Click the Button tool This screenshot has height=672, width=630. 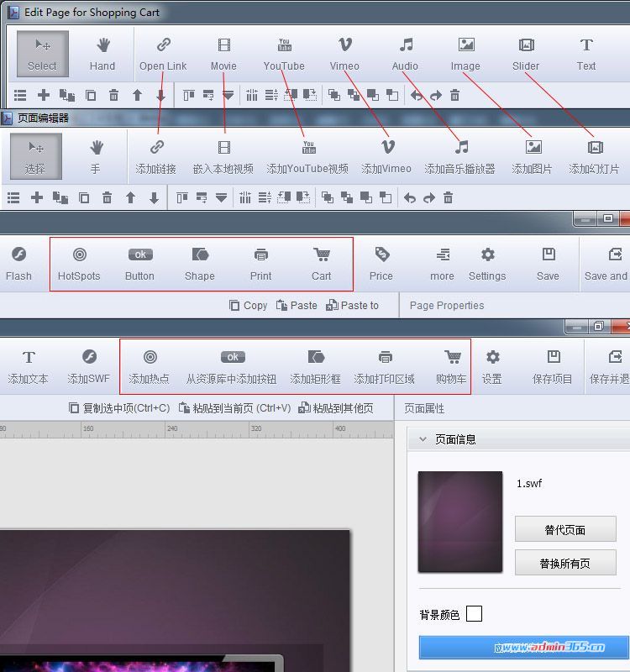coord(139,264)
